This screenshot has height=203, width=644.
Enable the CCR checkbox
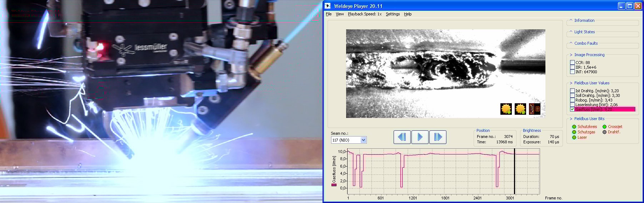[x=572, y=63]
